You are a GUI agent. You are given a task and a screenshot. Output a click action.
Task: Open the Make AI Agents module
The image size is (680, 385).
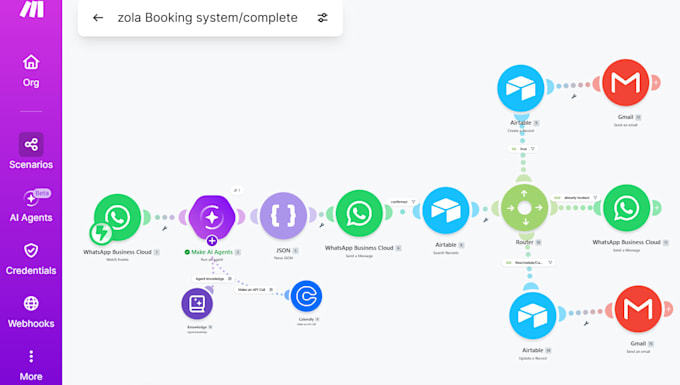[212, 217]
